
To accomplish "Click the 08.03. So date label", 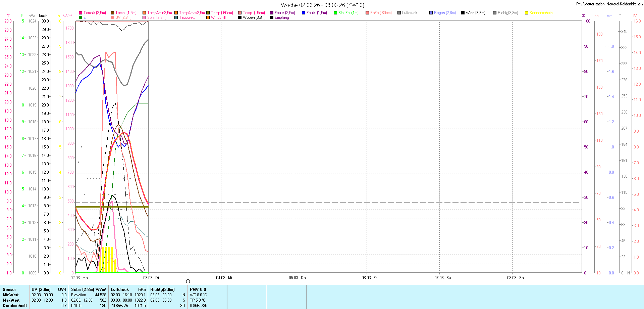I will [515, 278].
